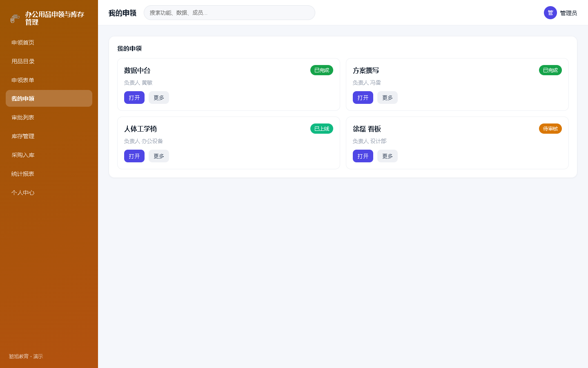Click 负责人 冯雷 text
Screen dimensions: 588x368
pyautogui.click(x=367, y=83)
